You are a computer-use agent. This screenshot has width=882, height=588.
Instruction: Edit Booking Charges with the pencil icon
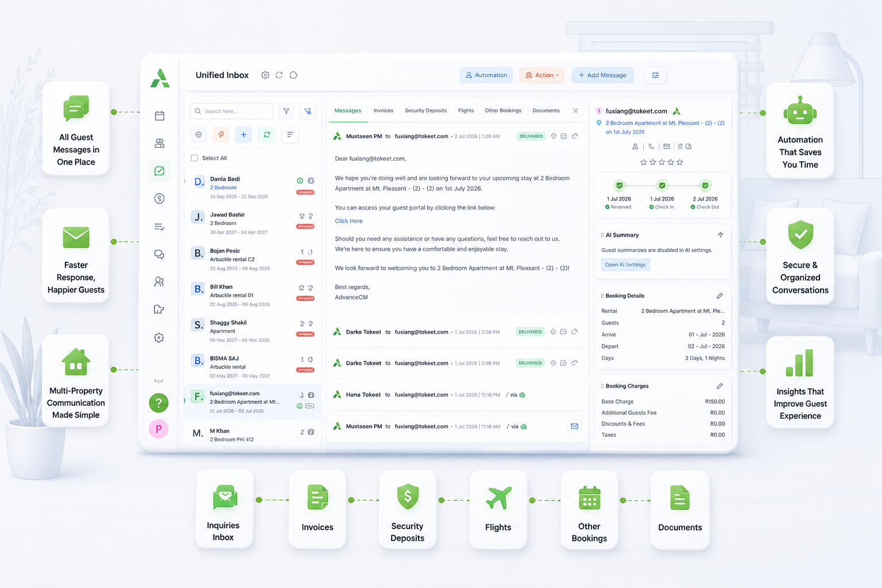[719, 386]
